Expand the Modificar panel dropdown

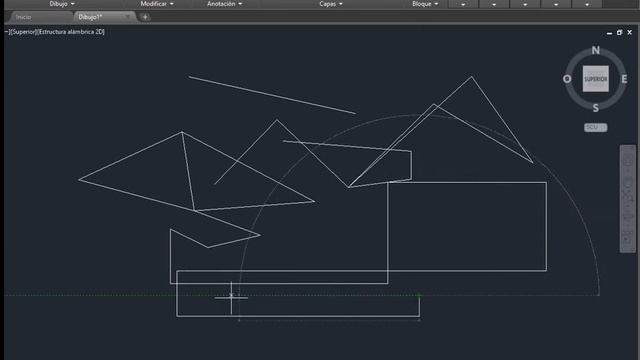(x=157, y=4)
